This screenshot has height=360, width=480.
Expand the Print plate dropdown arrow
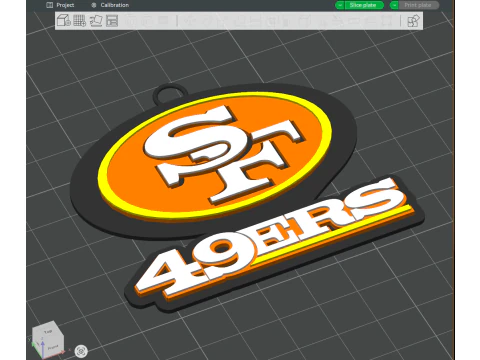click(x=394, y=5)
